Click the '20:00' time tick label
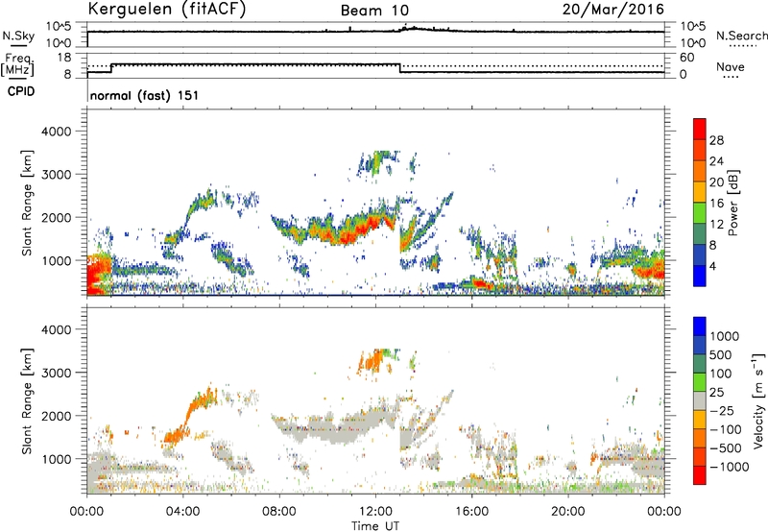Screen dimensions: 768x532 (x=567, y=512)
